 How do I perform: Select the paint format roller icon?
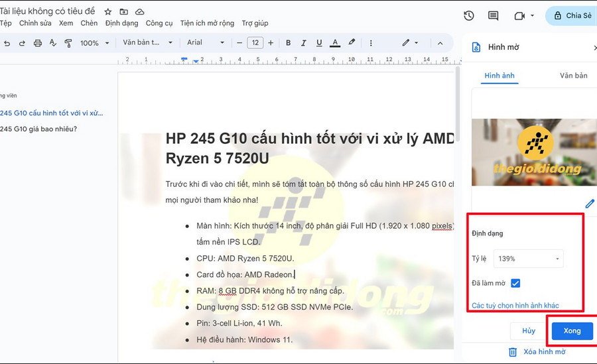coord(68,43)
